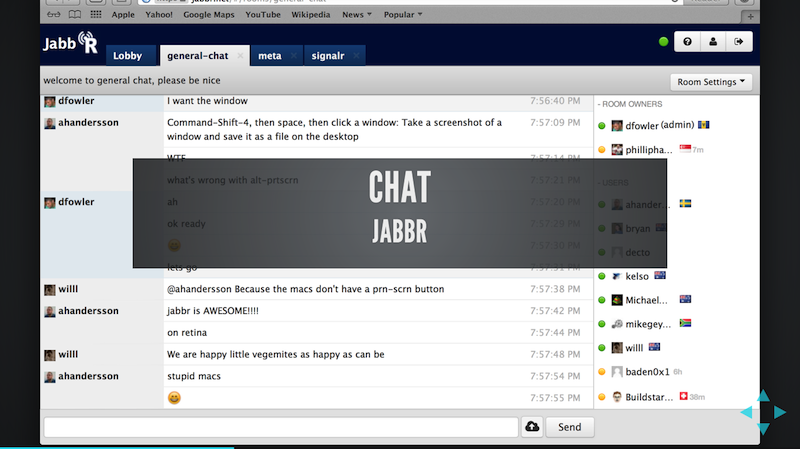This screenshot has width=800, height=449.
Task: Click the logout arrow icon
Action: (739, 42)
